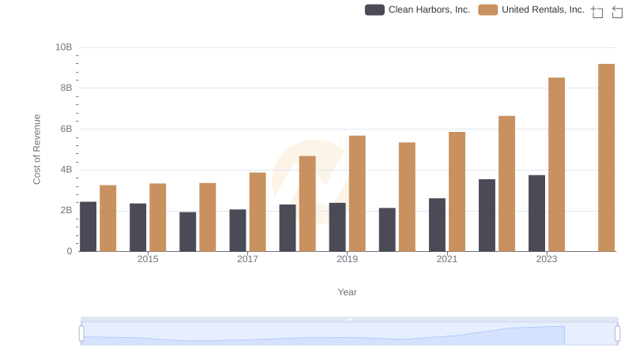Click the x-axis label 2015
The image size is (632, 364).
[148, 259]
